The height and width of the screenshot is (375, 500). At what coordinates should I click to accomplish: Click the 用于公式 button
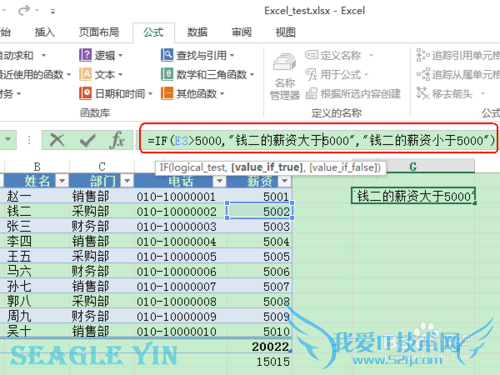[337, 74]
